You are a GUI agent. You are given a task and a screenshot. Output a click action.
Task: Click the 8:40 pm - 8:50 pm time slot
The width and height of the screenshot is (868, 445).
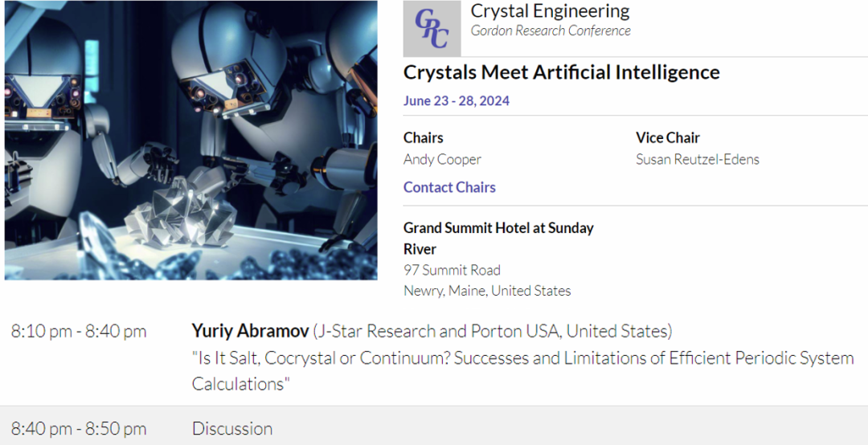coord(79,429)
